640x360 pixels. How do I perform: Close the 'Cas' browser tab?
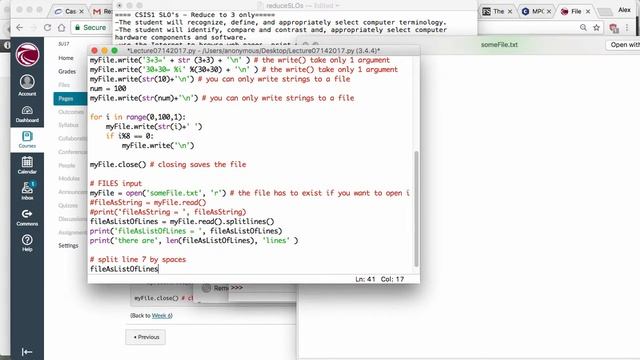(x=81, y=11)
